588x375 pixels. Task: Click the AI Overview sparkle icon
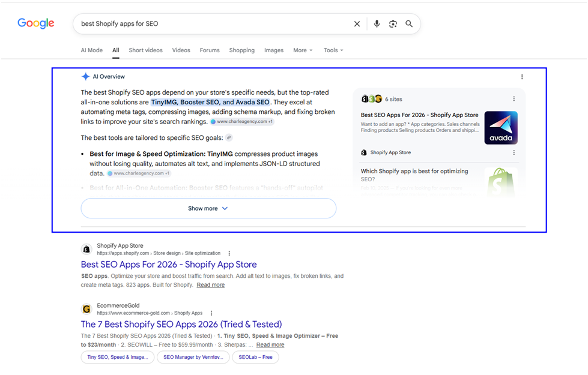[x=85, y=76]
